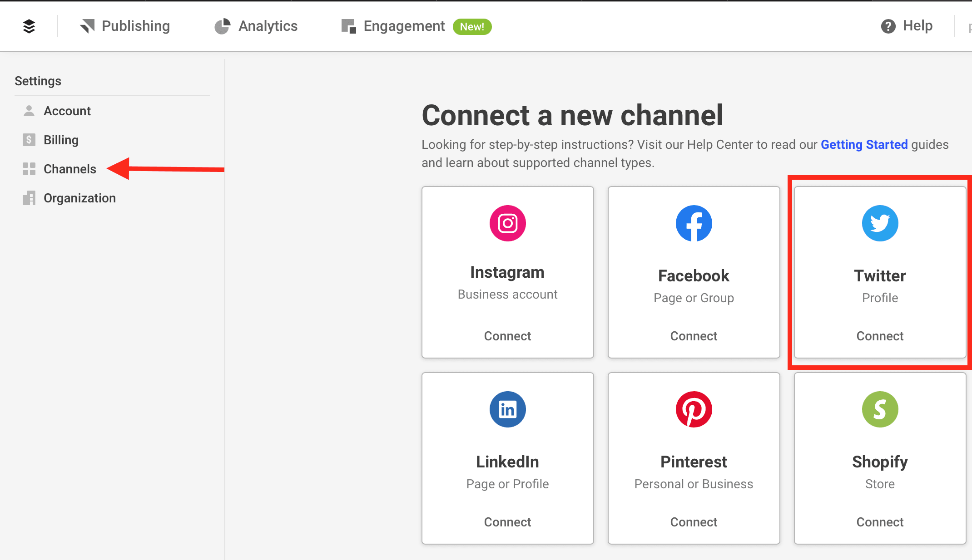Click the 'Page or Group' subtitle
The height and width of the screenshot is (560, 972).
[694, 298]
